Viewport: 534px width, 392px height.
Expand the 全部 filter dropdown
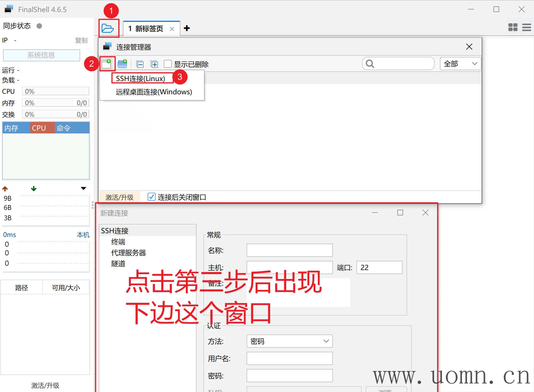tap(460, 64)
